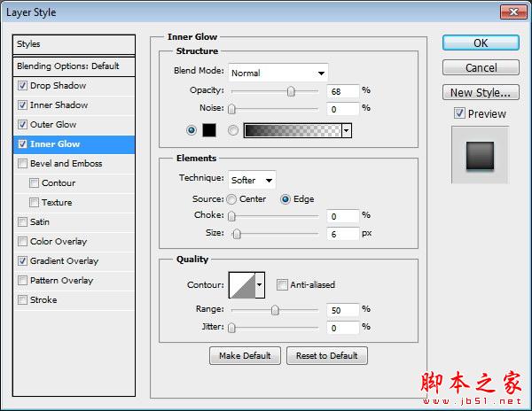532x411 pixels.
Task: Click the Make Default button
Action: point(245,355)
